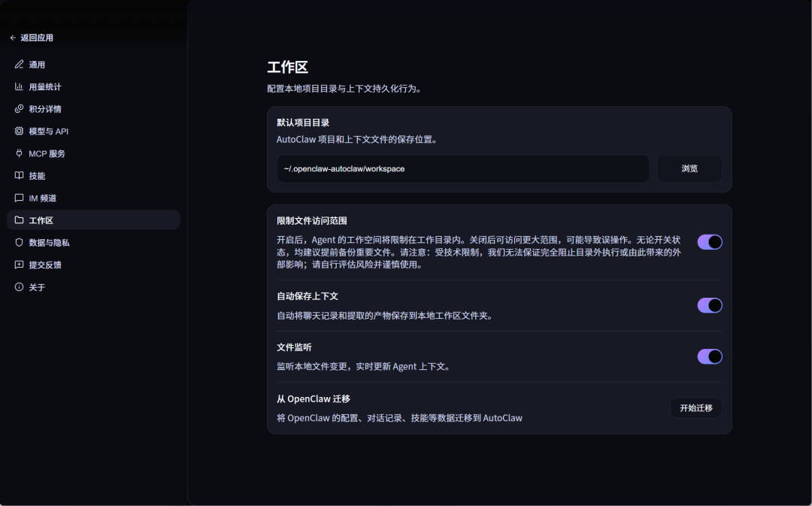
Task: Click the 自动保存上下文 heading
Action: click(308, 296)
